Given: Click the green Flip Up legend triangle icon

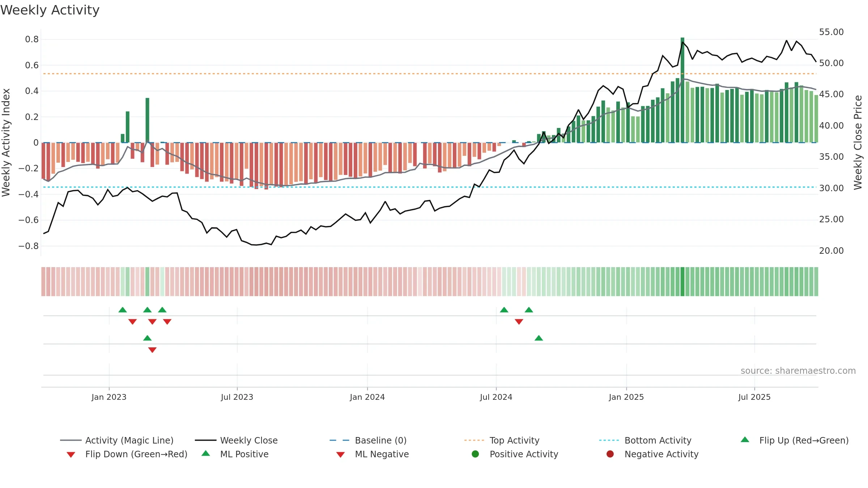Looking at the screenshot, I should (x=745, y=440).
